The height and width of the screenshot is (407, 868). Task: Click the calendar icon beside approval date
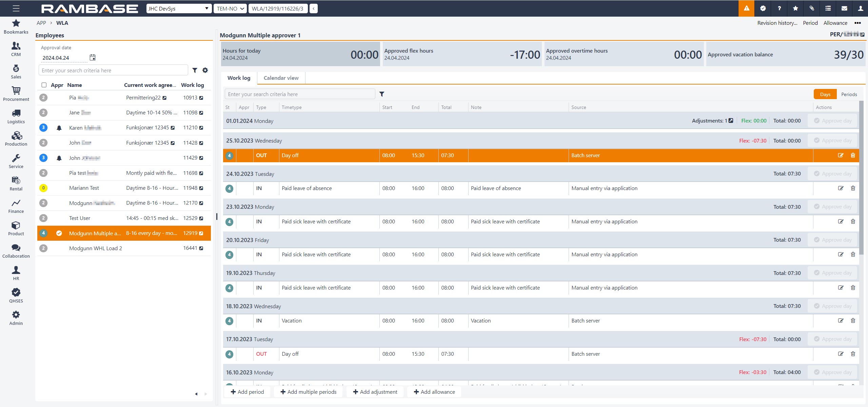tap(93, 57)
